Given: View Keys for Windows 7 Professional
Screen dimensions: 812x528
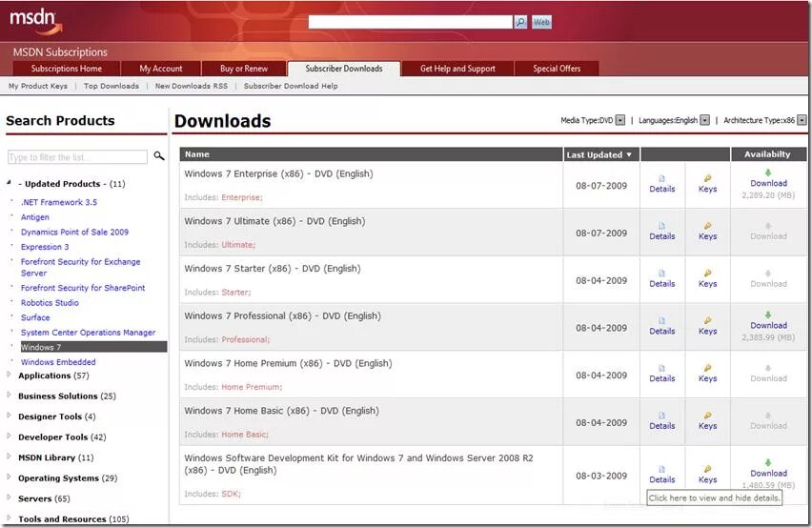Looking at the screenshot, I should click(707, 326).
